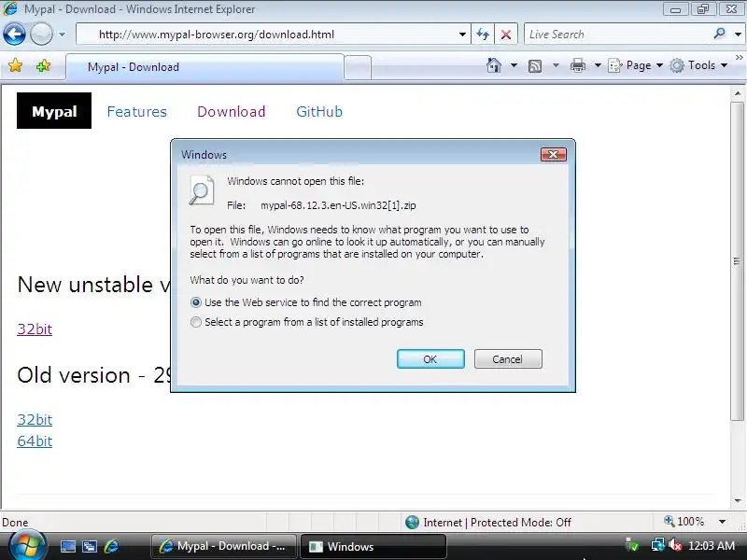
Task: Open the Features page link
Action: [x=136, y=111]
